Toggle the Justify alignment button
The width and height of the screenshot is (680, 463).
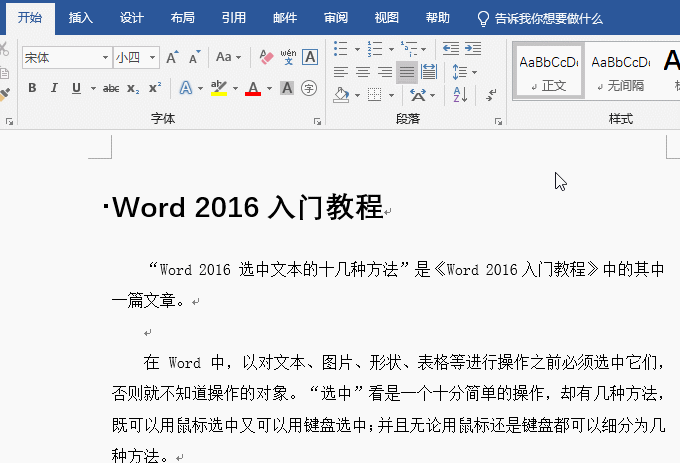pyautogui.click(x=407, y=72)
